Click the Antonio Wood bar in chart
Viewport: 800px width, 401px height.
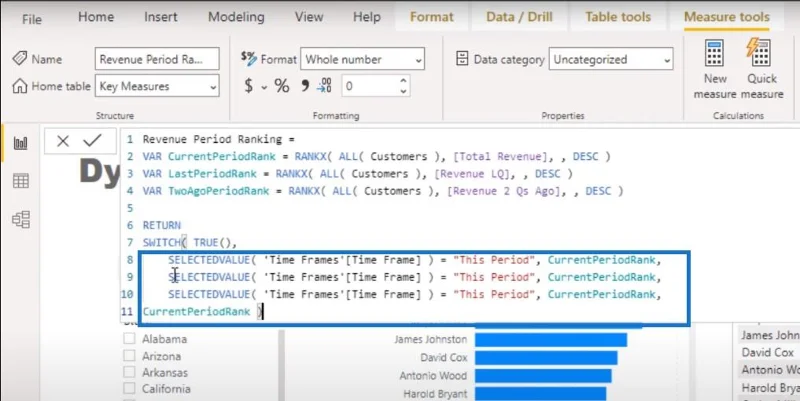[x=543, y=376]
